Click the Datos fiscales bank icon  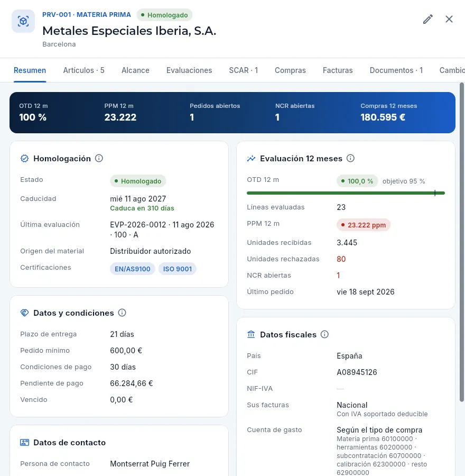pyautogui.click(x=251, y=335)
